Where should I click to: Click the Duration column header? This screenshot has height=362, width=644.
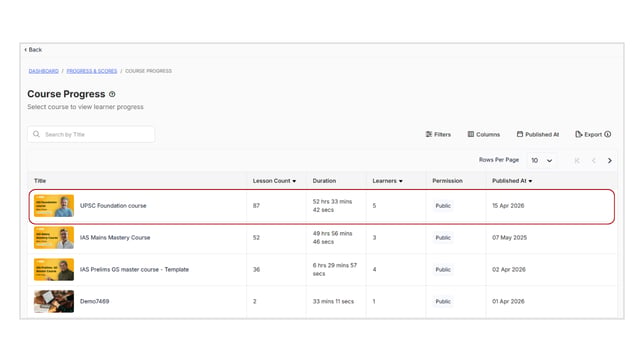324,181
